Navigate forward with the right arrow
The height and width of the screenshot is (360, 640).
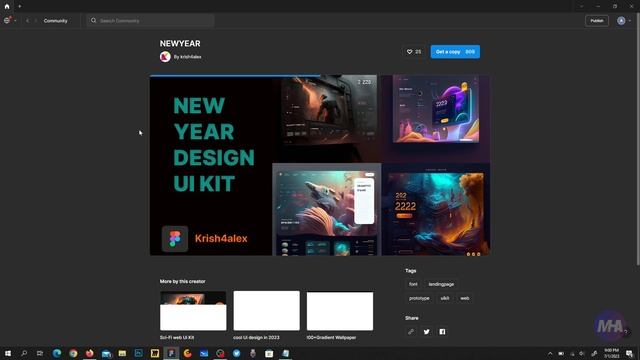pyautogui.click(x=36, y=20)
